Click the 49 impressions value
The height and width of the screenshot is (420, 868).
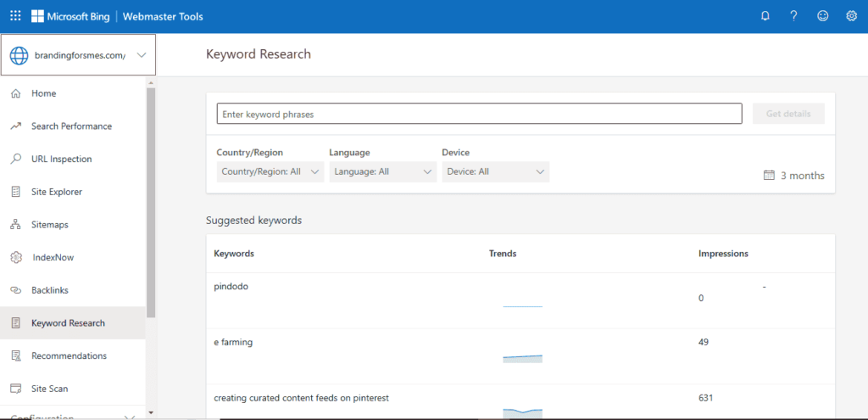click(x=704, y=343)
